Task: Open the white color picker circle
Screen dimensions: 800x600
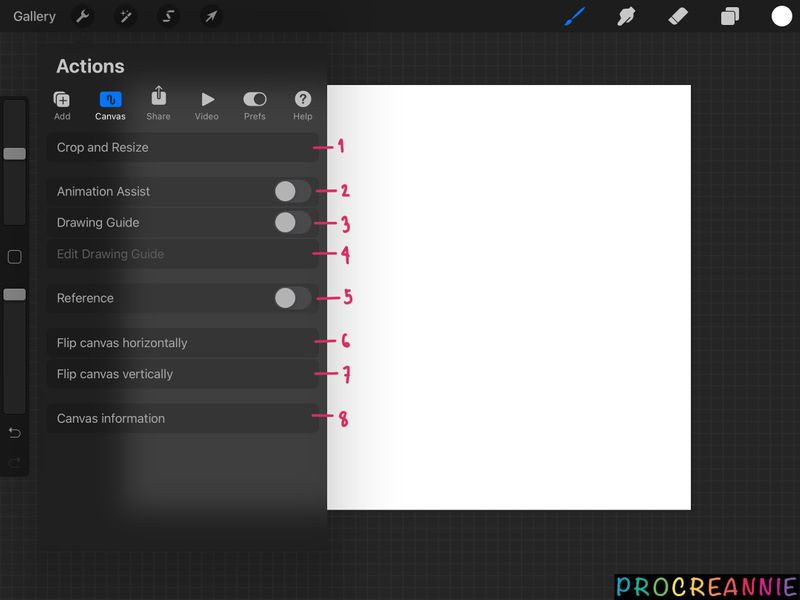Action: point(781,16)
